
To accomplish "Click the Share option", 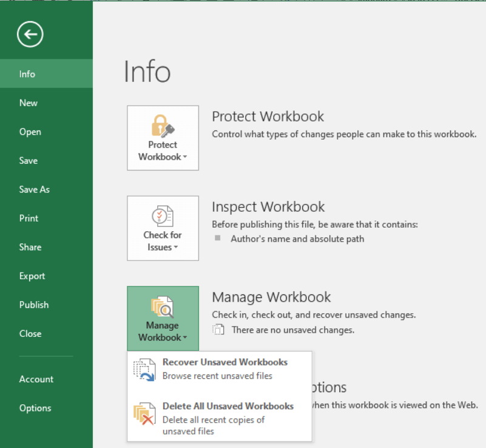I will tap(30, 247).
